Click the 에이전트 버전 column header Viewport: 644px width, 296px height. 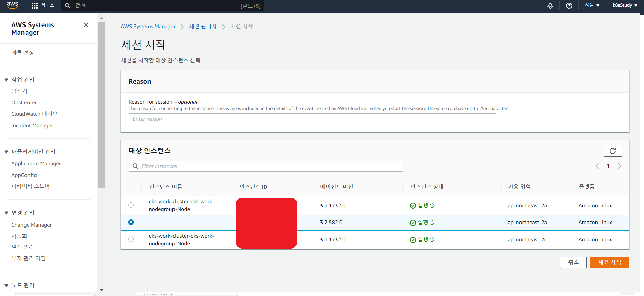pyautogui.click(x=337, y=187)
